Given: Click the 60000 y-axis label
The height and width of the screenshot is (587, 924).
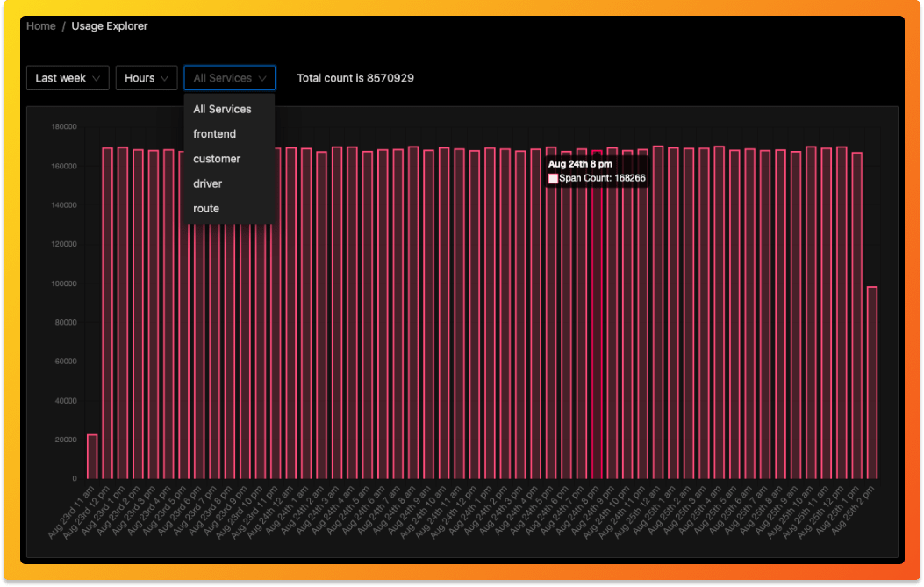Looking at the screenshot, I should point(66,362).
